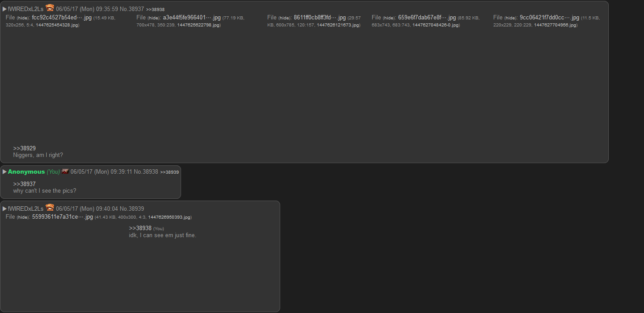Click post number No.38939

(x=132, y=209)
